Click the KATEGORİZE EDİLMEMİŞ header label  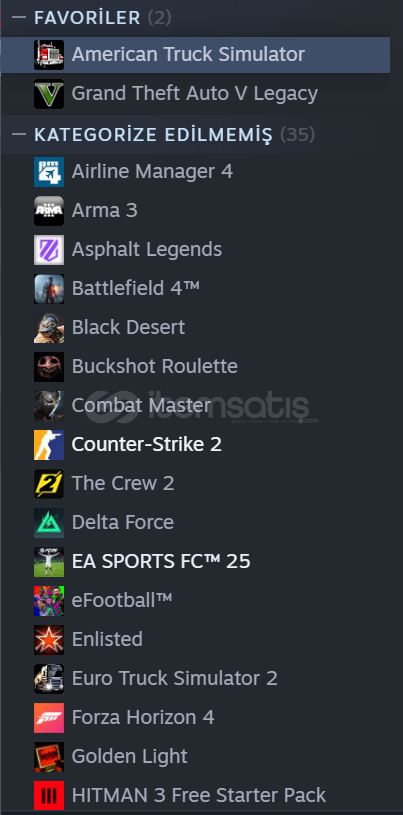(x=153, y=135)
